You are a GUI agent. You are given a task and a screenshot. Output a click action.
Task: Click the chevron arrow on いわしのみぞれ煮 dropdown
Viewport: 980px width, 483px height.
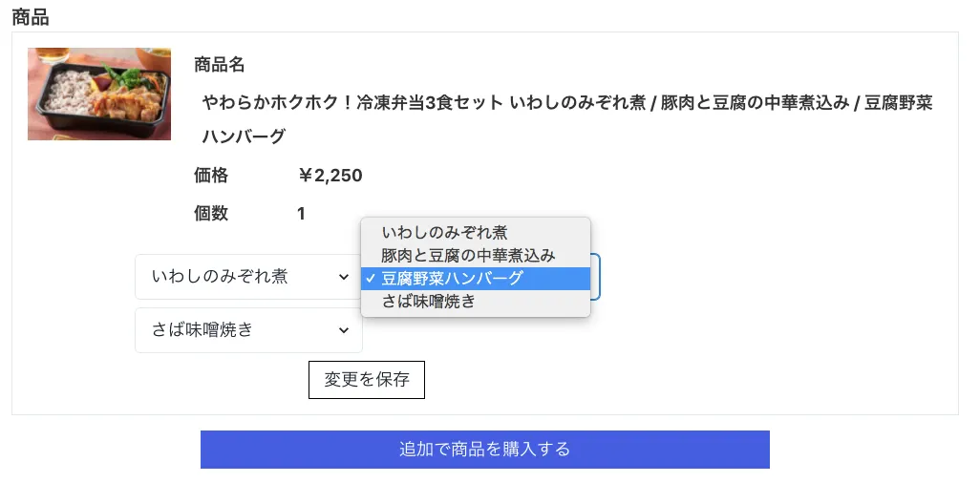(344, 277)
